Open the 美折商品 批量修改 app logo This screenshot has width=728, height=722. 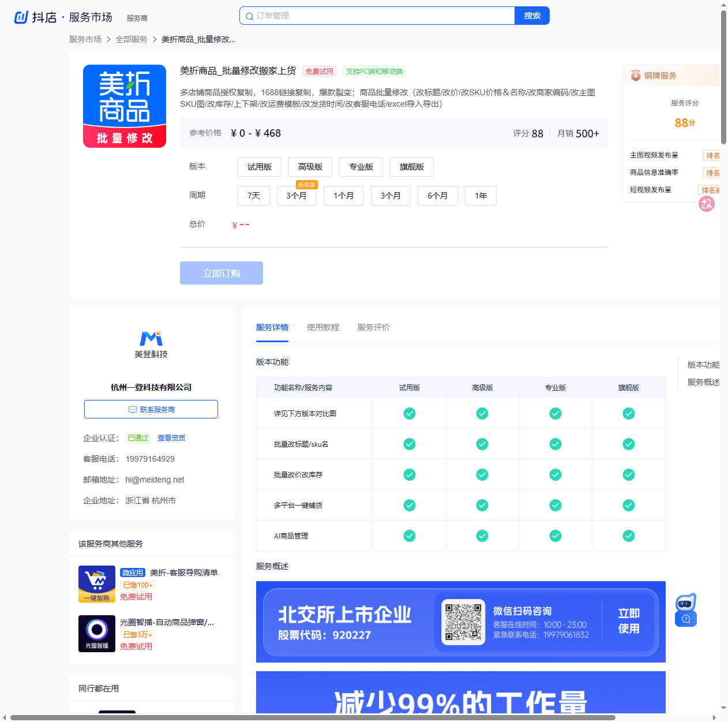tap(125, 106)
